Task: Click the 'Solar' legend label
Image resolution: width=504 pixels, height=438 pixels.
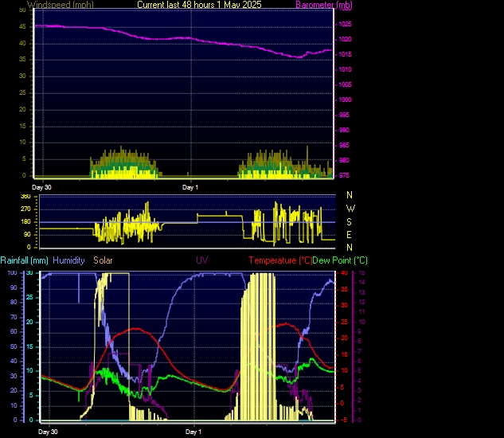Action: point(103,260)
